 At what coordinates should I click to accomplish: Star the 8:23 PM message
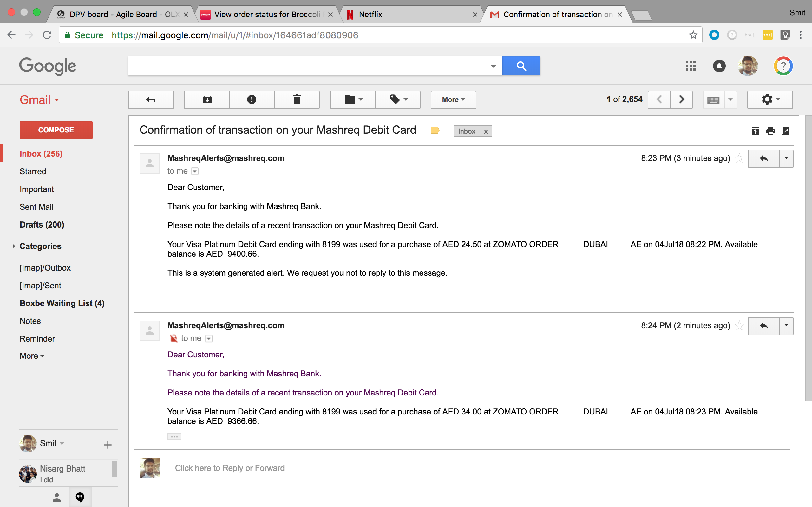click(x=739, y=158)
